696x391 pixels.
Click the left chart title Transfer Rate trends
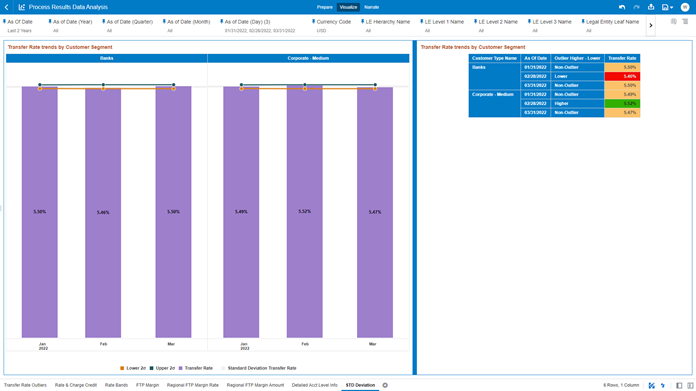pos(60,47)
